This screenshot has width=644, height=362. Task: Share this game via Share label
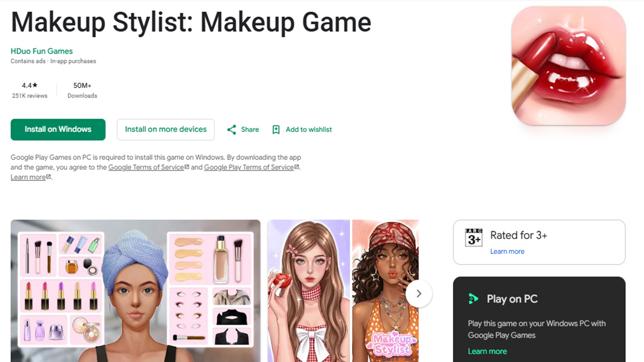pyautogui.click(x=250, y=130)
